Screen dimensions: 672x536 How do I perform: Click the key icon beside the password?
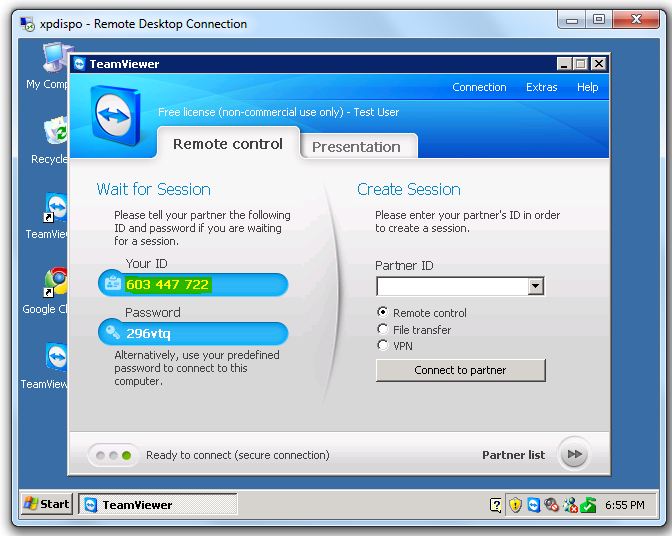(x=113, y=332)
